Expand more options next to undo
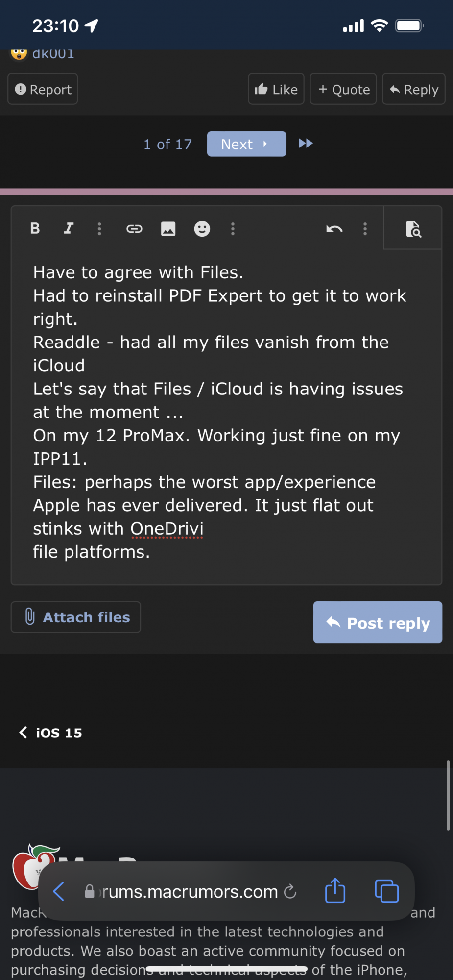 [x=365, y=229]
